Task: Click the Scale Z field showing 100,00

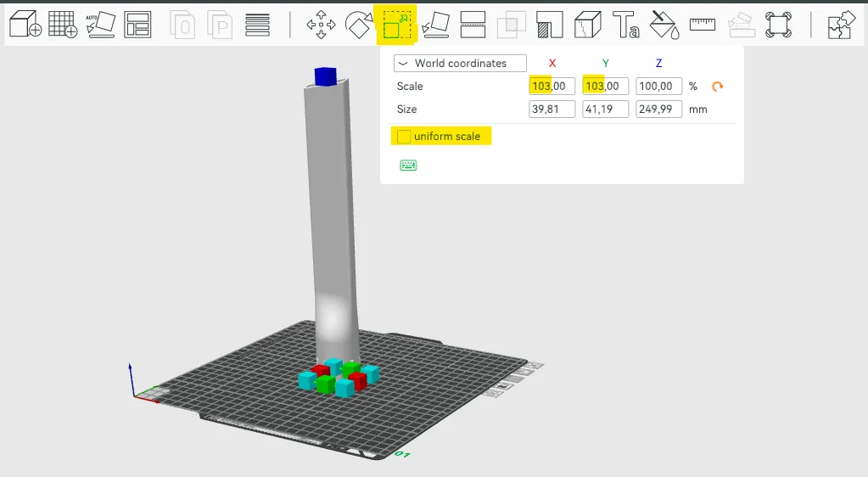Action: pyautogui.click(x=658, y=87)
